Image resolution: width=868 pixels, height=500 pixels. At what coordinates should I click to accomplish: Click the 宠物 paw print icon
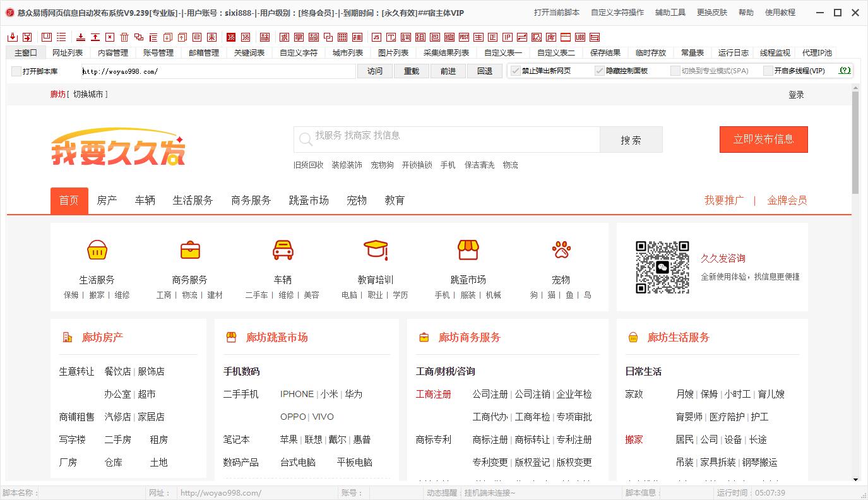point(561,250)
